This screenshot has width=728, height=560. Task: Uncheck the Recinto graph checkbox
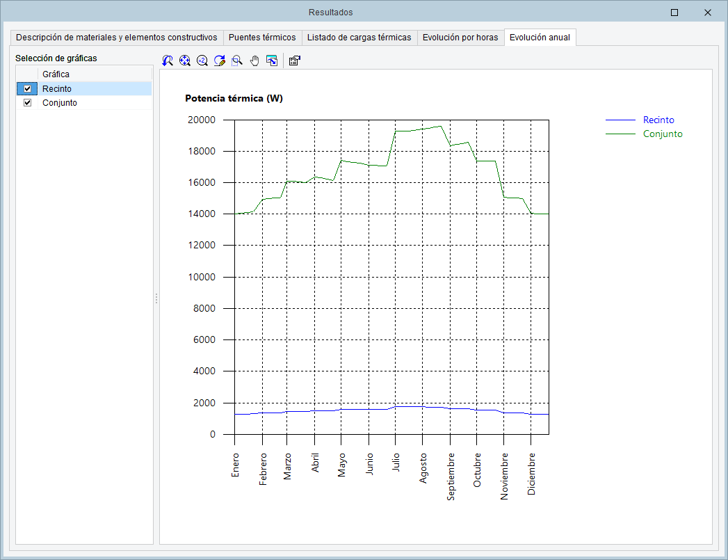[x=28, y=89]
